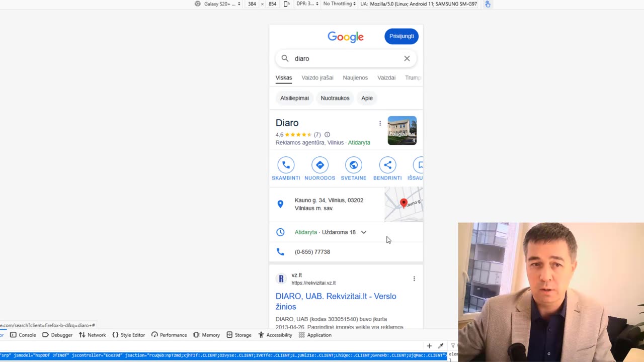Switch to Vaizdo įrašai tab
644x362 pixels.
[317, 78]
